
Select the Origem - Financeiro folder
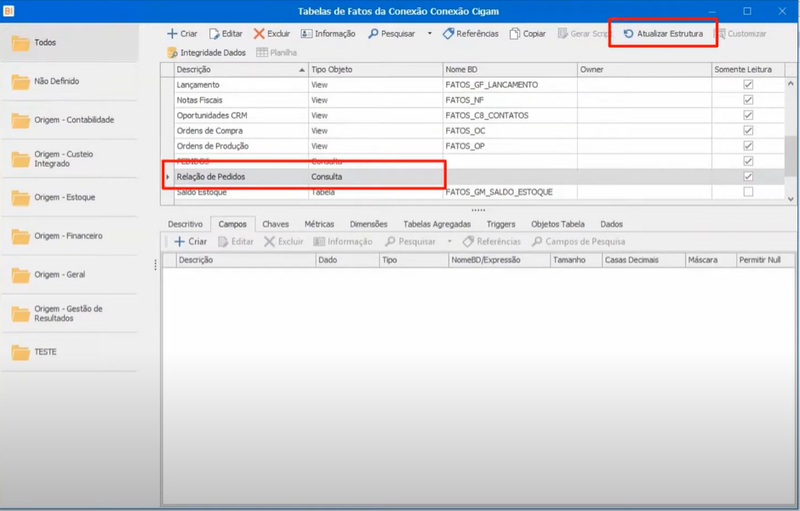click(69, 236)
